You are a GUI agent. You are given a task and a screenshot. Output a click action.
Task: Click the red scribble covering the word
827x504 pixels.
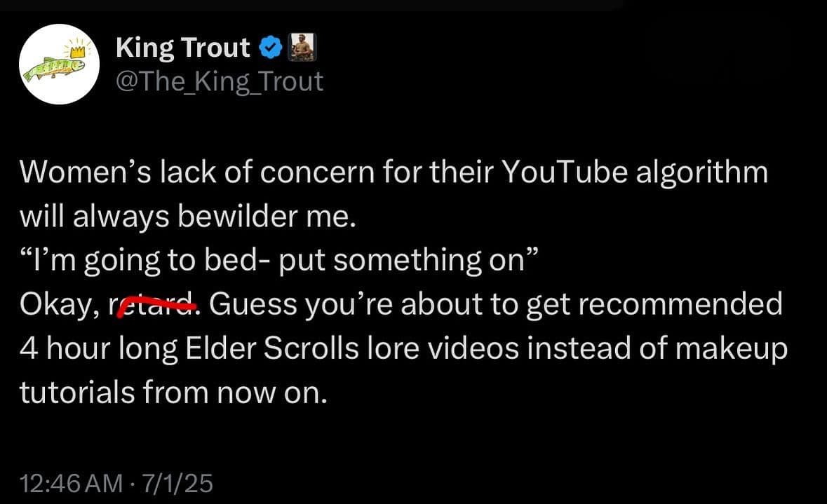point(157,304)
